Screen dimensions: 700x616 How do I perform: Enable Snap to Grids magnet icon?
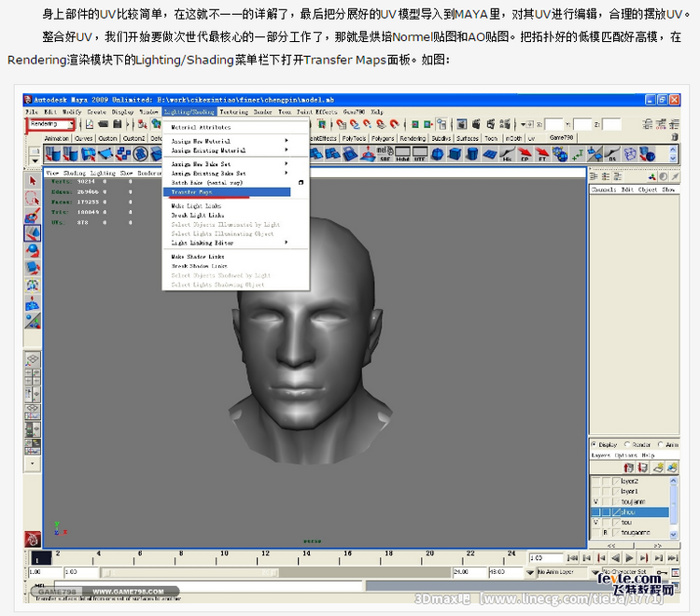coord(342,124)
